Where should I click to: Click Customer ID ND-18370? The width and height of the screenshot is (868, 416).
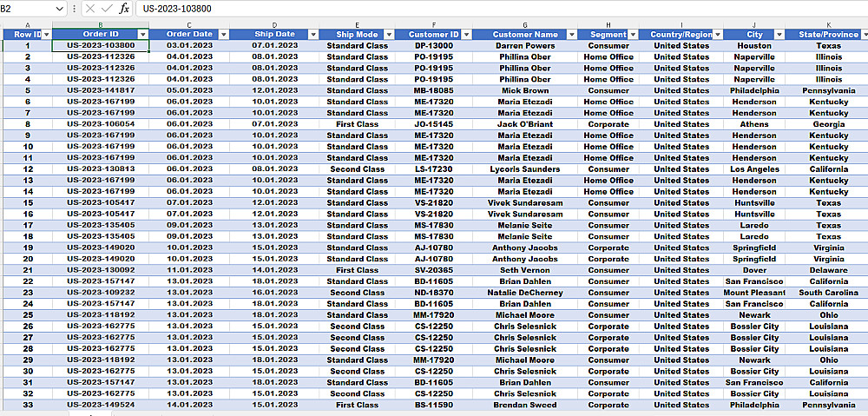(x=434, y=293)
